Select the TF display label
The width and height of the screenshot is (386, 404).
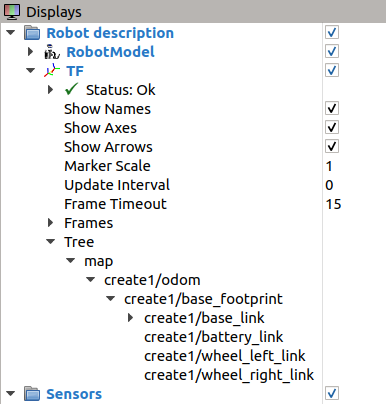pos(75,71)
